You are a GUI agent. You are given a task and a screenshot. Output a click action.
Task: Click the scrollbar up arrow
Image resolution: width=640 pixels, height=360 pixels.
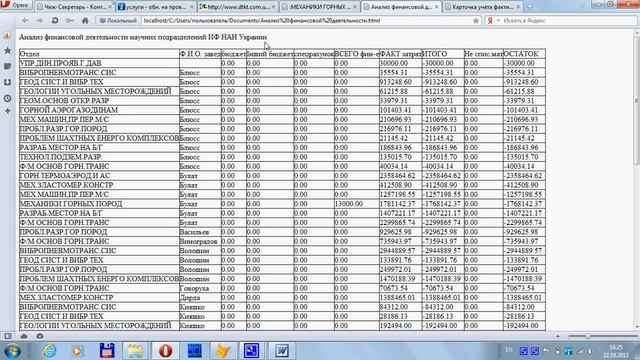(x=636, y=33)
